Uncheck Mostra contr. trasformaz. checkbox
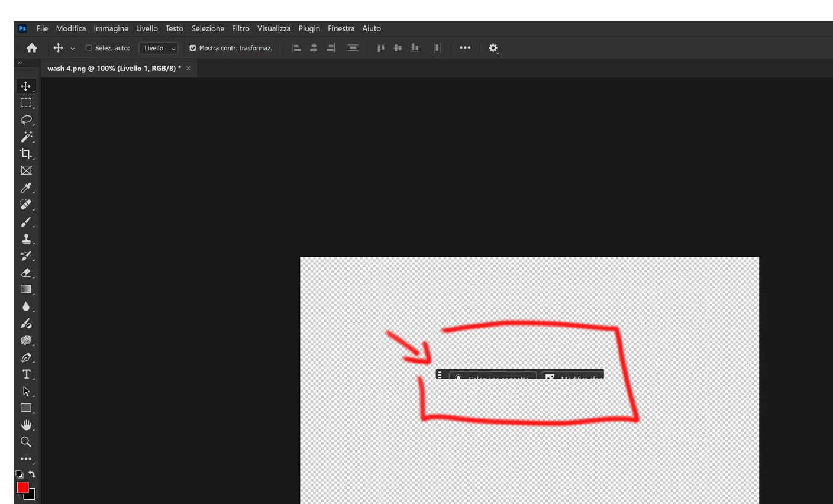833x504 pixels. (x=192, y=48)
